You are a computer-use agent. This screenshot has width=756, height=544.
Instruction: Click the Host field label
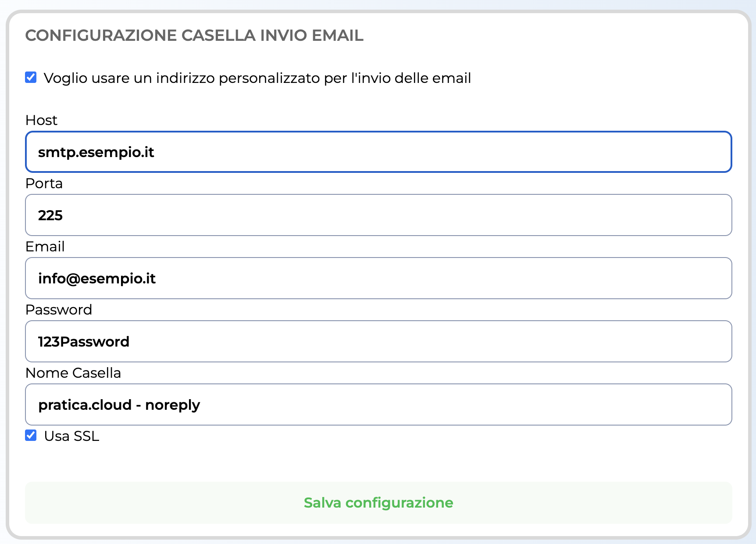[x=41, y=120]
